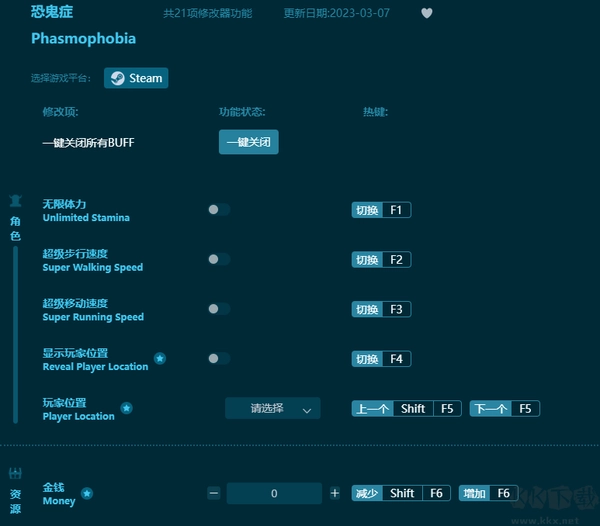Switch on Reveal Player Location
The width and height of the screenshot is (600, 526).
click(x=218, y=358)
